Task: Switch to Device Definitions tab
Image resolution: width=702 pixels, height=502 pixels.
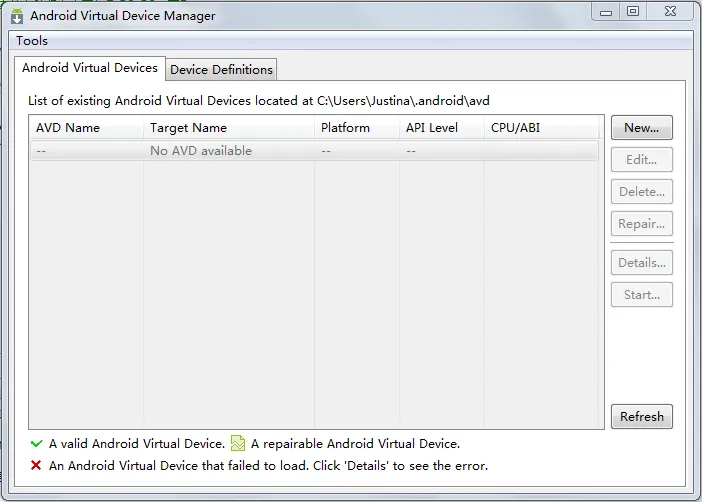Action: (x=221, y=70)
